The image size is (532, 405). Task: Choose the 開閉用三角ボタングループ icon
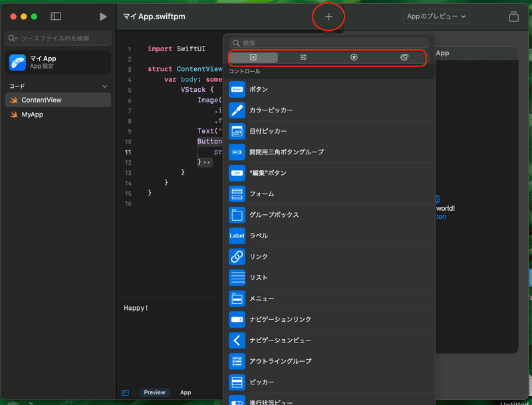pyautogui.click(x=237, y=152)
